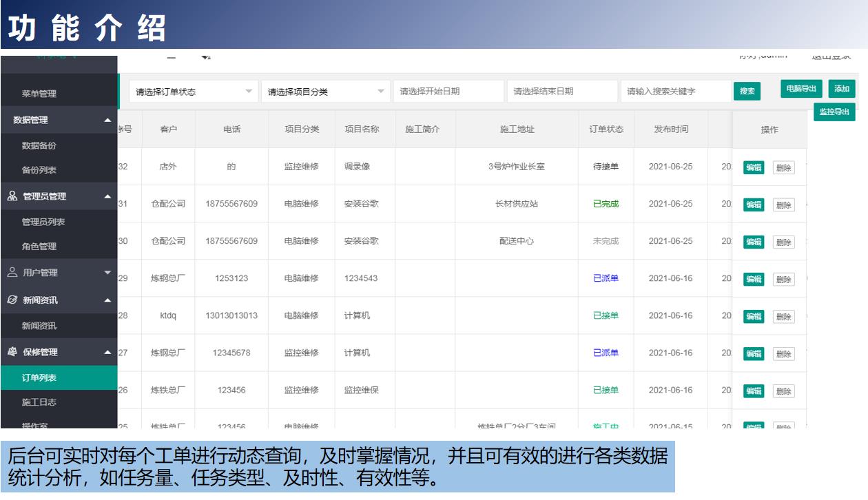Click the 管理员管理 people icon
Viewport: 868px width, 500px height.
click(13, 196)
